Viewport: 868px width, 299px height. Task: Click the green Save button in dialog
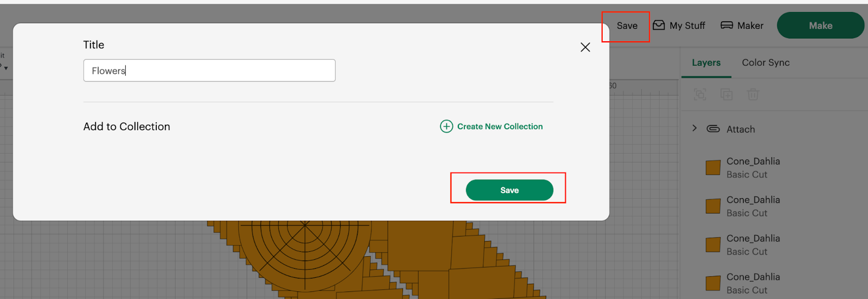pyautogui.click(x=509, y=190)
